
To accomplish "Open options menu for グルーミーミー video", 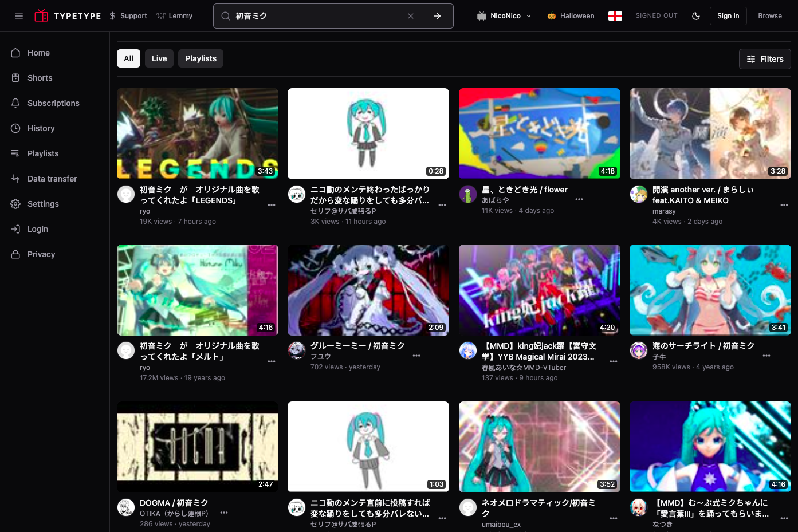I will pos(416,356).
